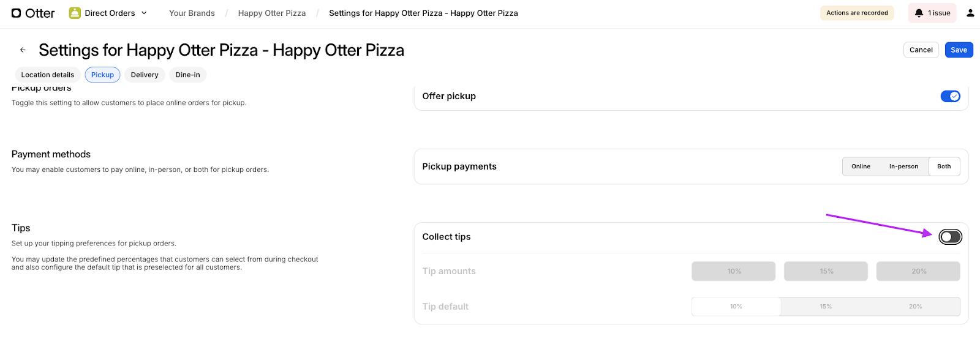Choose Both for pickup payments
Screen dimensions: 980x347
coord(944,166)
